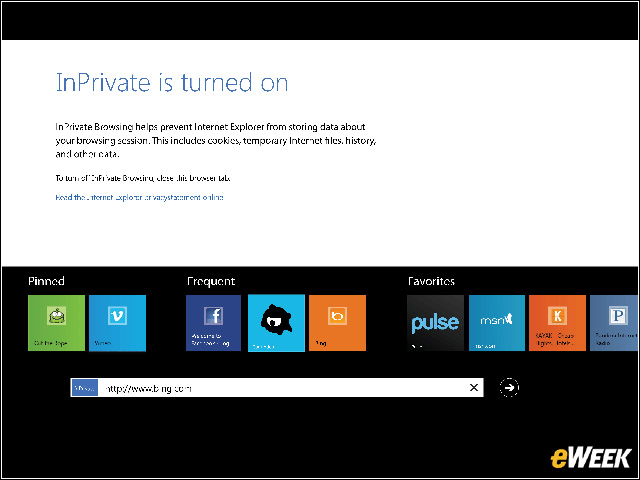The height and width of the screenshot is (480, 640).
Task: Open the Cut the Rope pinned tile
Action: [56, 323]
